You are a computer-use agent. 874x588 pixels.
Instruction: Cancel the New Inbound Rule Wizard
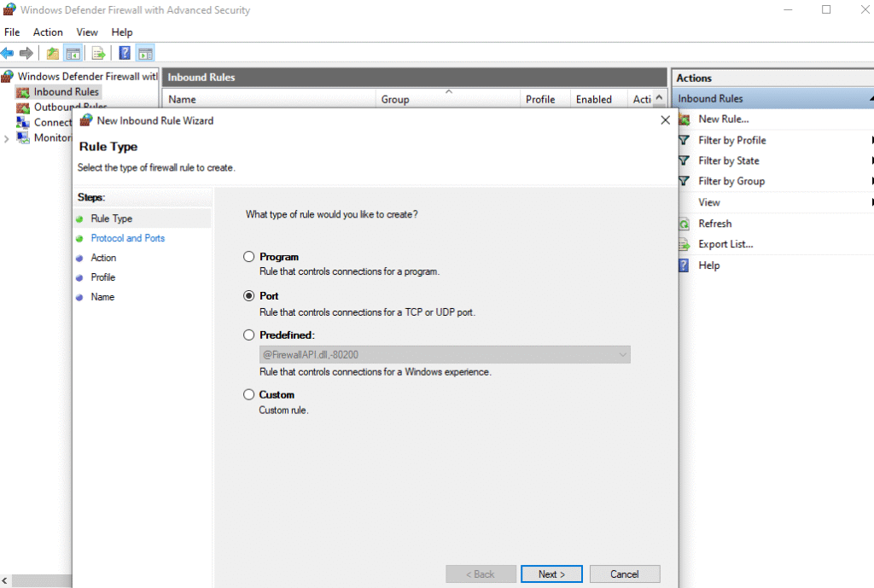coord(625,573)
